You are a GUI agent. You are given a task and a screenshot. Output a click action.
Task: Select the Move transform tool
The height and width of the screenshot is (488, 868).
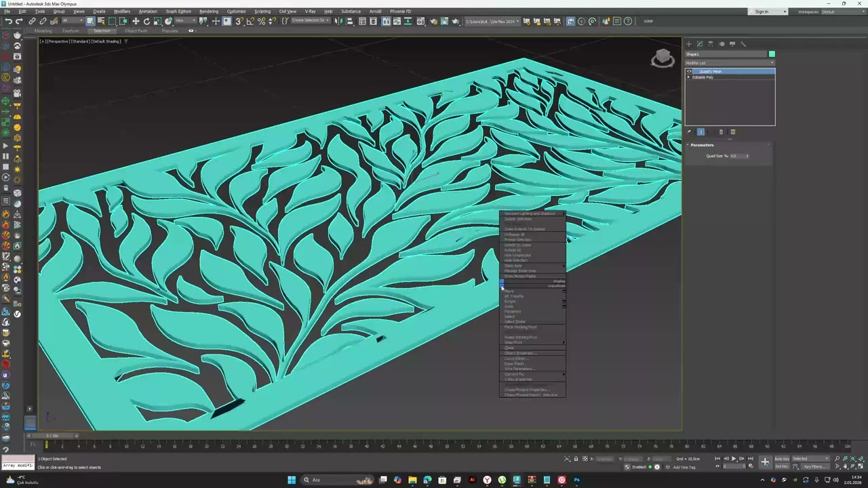[136, 21]
